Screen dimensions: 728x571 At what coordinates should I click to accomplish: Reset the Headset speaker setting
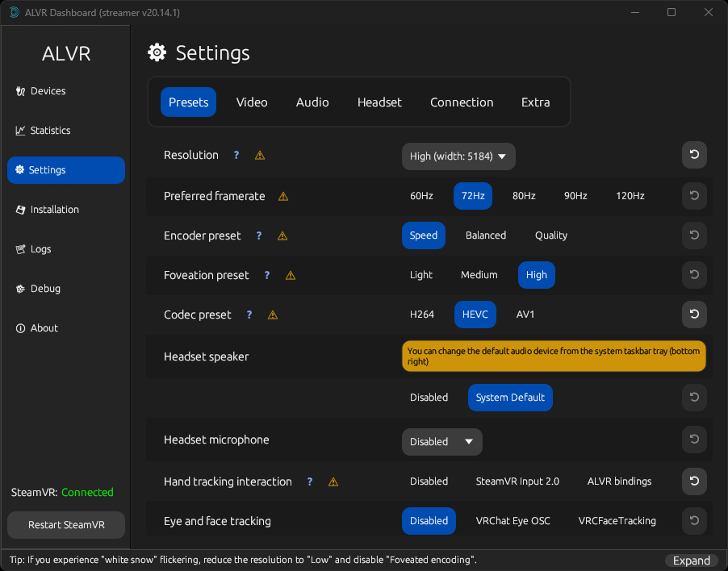694,398
